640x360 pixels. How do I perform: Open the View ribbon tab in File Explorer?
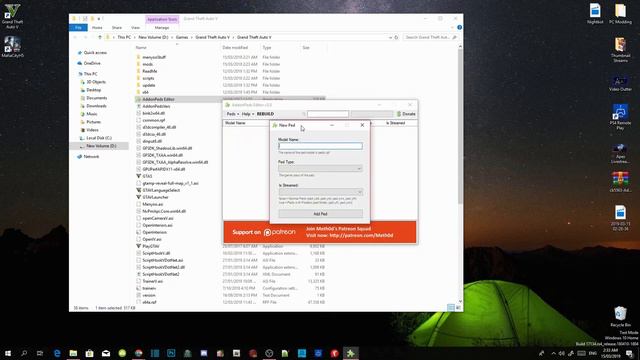point(136,27)
